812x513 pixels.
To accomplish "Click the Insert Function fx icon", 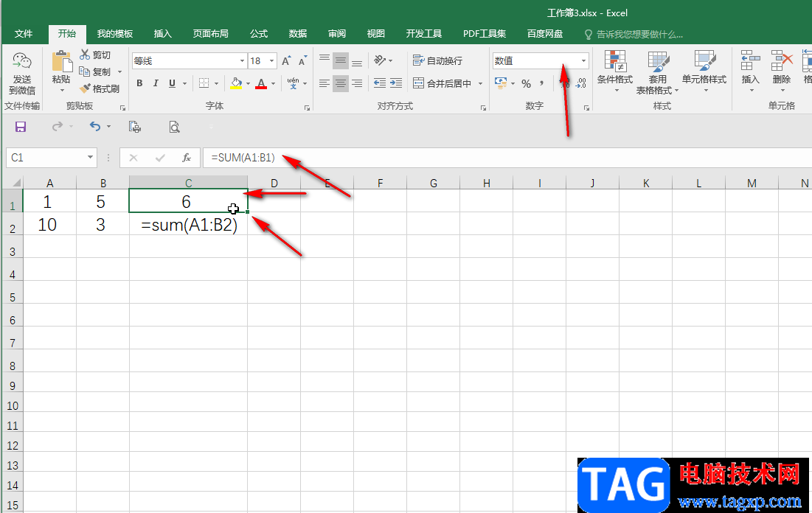I will point(187,158).
